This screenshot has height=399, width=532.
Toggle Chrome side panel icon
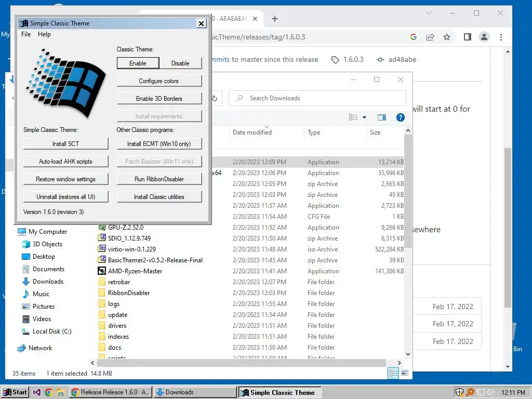click(x=467, y=37)
